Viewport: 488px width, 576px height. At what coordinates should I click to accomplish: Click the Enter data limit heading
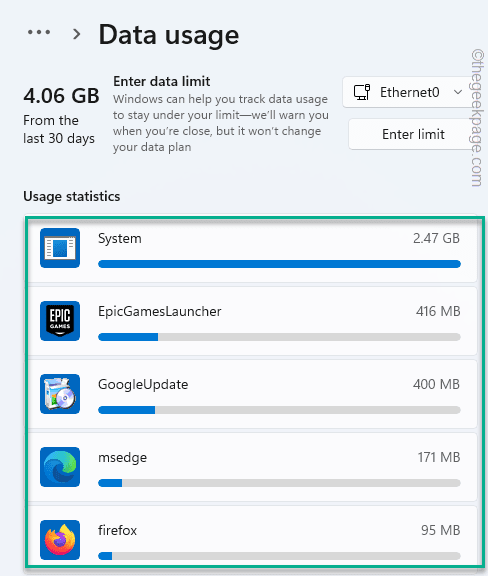161,81
